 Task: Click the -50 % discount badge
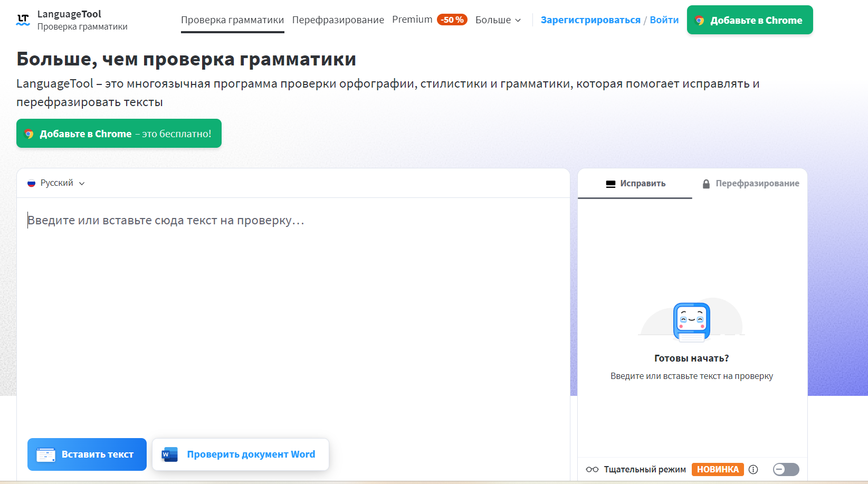pyautogui.click(x=452, y=20)
